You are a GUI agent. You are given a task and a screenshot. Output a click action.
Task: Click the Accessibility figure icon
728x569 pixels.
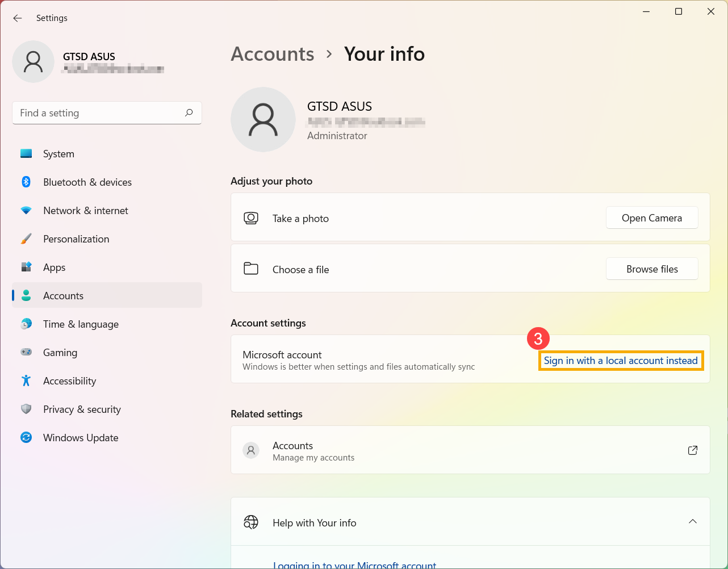pos(26,381)
